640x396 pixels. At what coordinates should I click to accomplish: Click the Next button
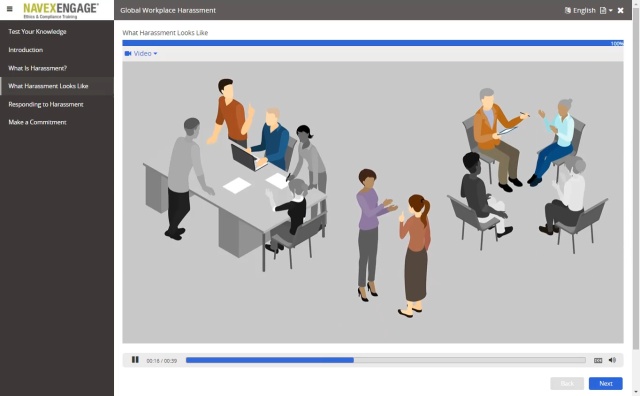tap(606, 383)
